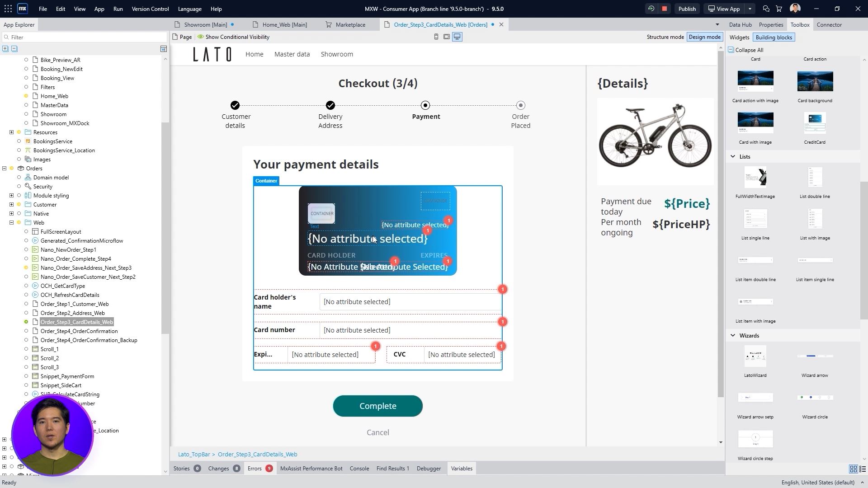Select the CreditCard building block
The width and height of the screenshot is (868, 488).
point(815,123)
